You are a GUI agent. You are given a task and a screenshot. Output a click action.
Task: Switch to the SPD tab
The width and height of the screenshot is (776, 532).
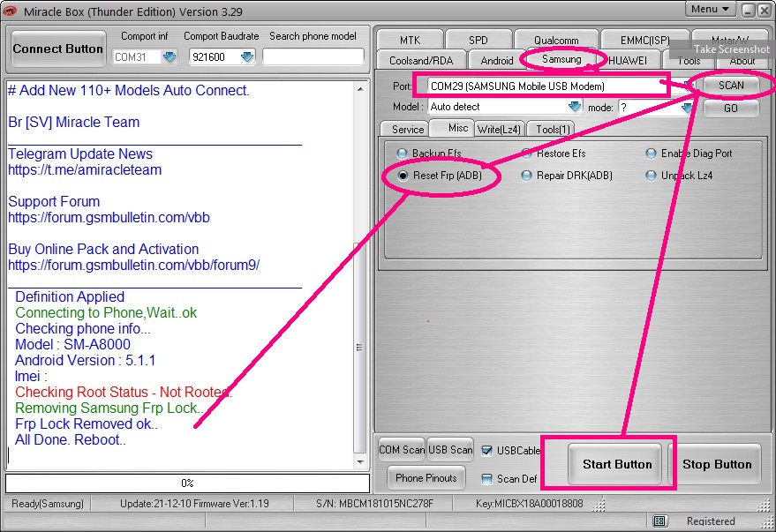(478, 40)
